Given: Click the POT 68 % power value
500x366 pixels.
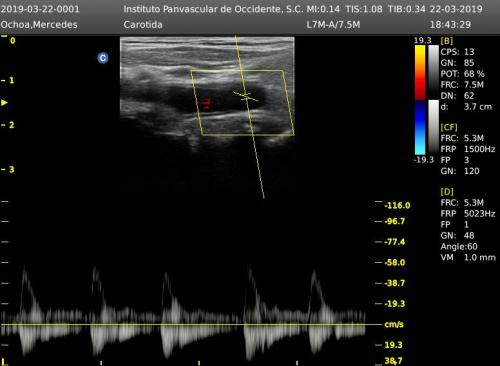Looking at the screenshot, I should tap(463, 74).
